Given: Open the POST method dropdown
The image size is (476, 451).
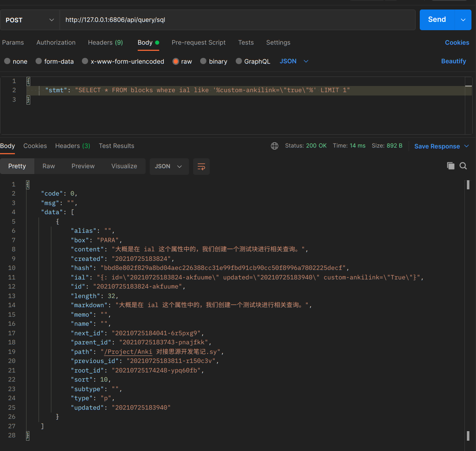Looking at the screenshot, I should click(x=30, y=20).
